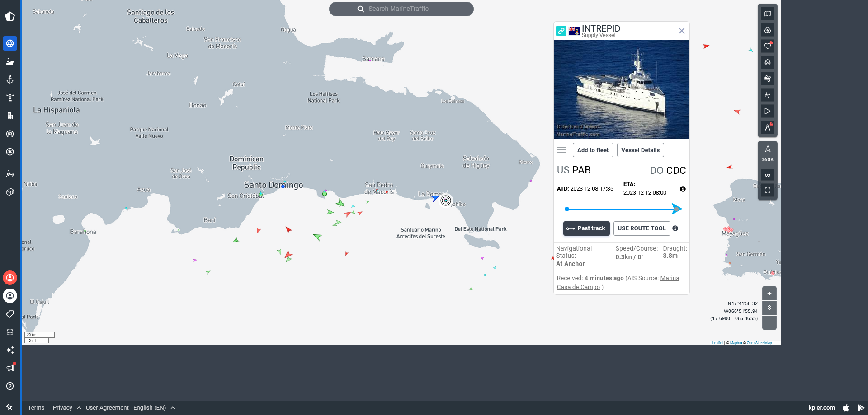Open the help question mark icon
The image size is (868, 415).
(10, 386)
